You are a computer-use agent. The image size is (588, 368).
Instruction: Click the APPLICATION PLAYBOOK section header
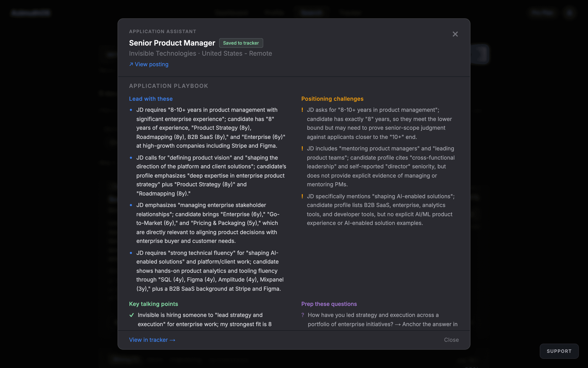click(x=168, y=86)
